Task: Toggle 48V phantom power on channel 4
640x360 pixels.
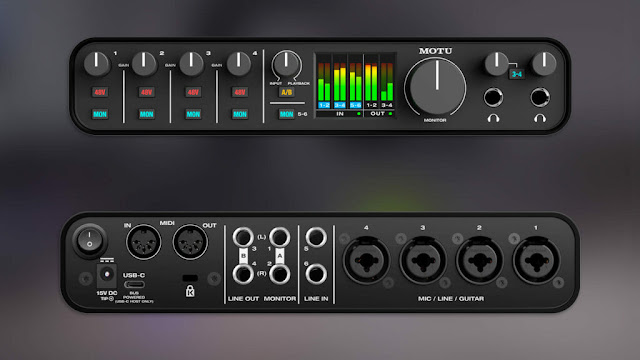Action: [x=240, y=92]
